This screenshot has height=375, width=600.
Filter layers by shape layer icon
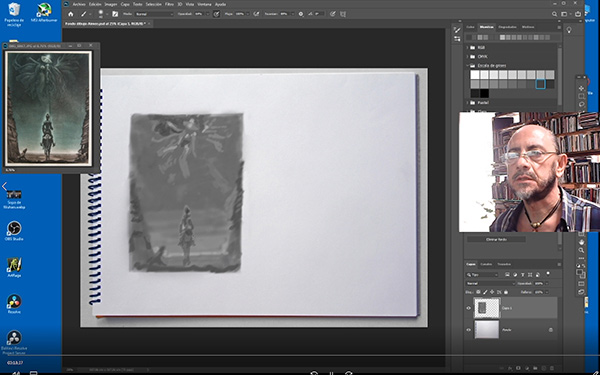[530, 274]
